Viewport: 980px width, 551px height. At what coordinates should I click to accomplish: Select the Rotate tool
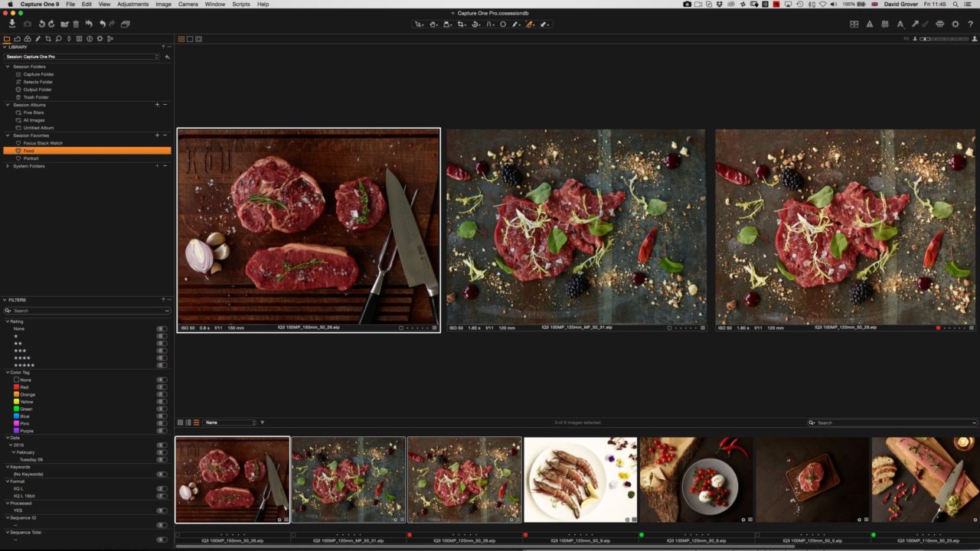(475, 24)
